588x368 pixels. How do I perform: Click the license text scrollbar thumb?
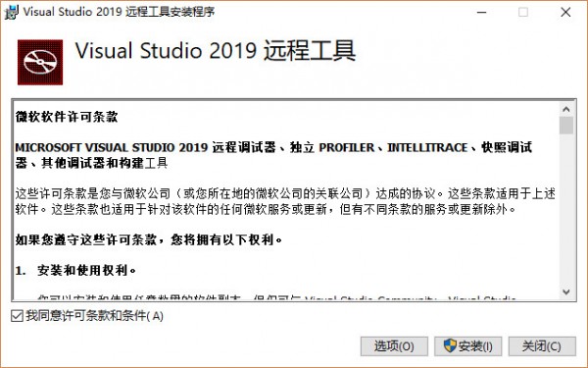pos(566,125)
